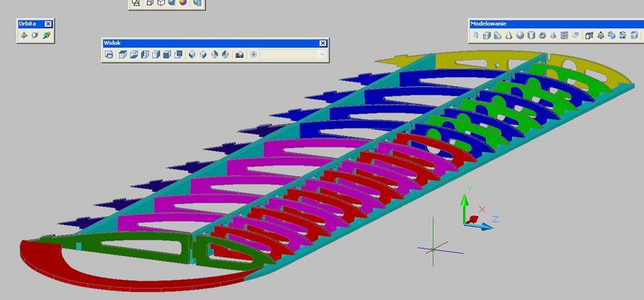Select the Planar Surface tool

[x=575, y=35]
